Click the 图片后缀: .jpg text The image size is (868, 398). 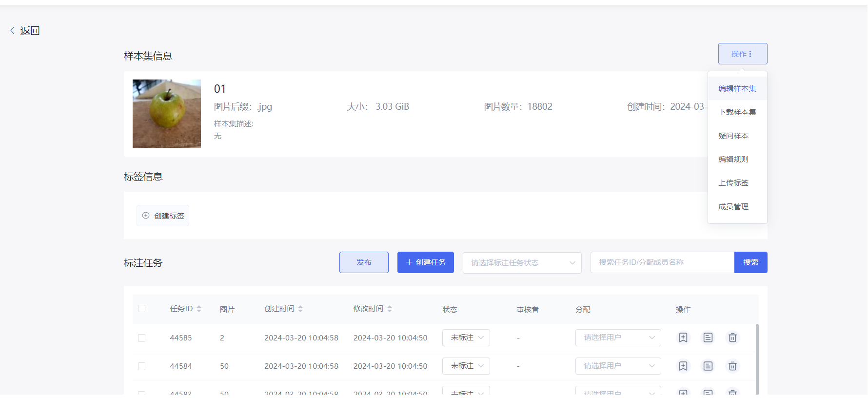click(x=243, y=107)
